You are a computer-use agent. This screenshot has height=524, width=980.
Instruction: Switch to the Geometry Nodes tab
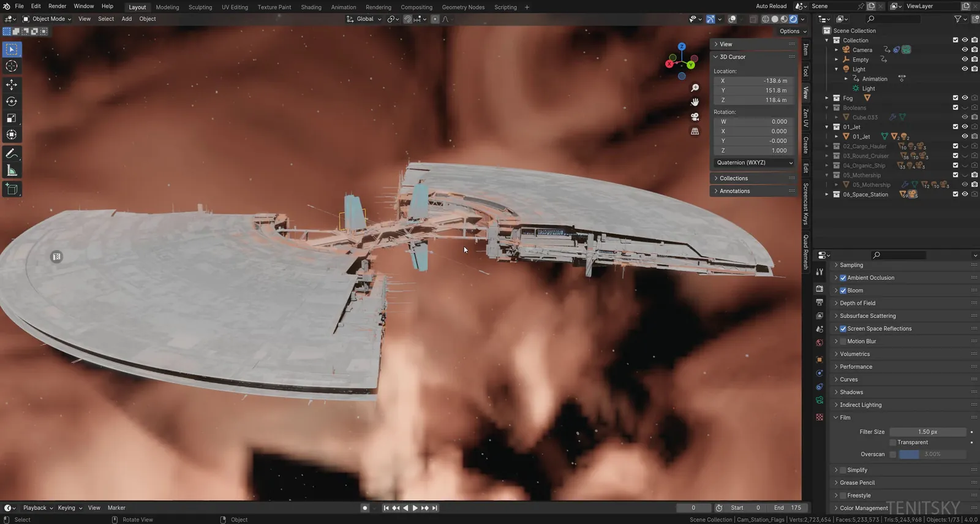(463, 7)
